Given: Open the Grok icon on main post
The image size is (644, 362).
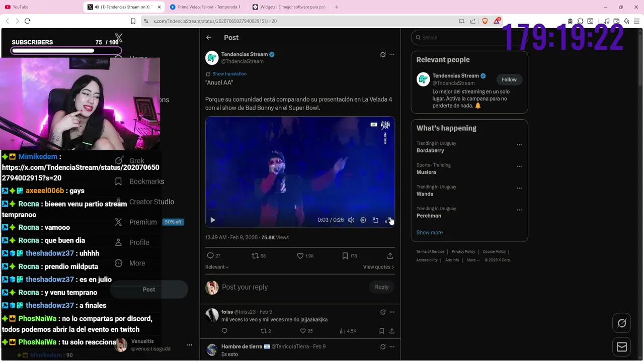Looking at the screenshot, I should (383, 54).
